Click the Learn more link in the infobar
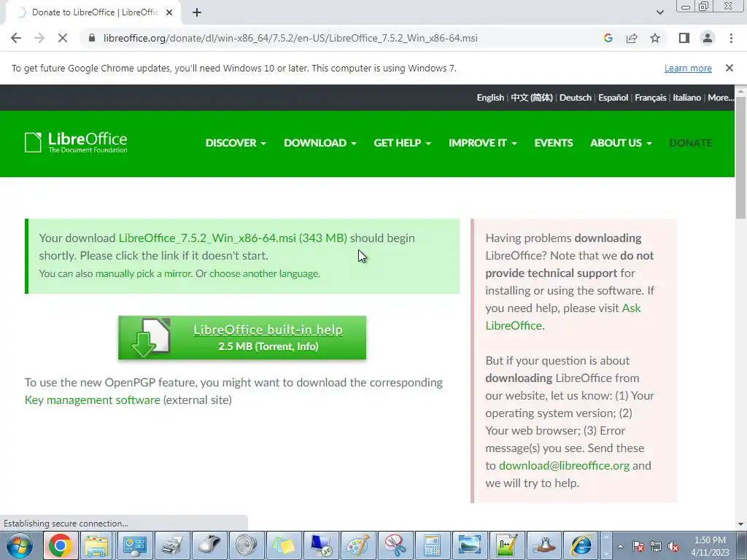This screenshot has width=747, height=560. point(688,68)
